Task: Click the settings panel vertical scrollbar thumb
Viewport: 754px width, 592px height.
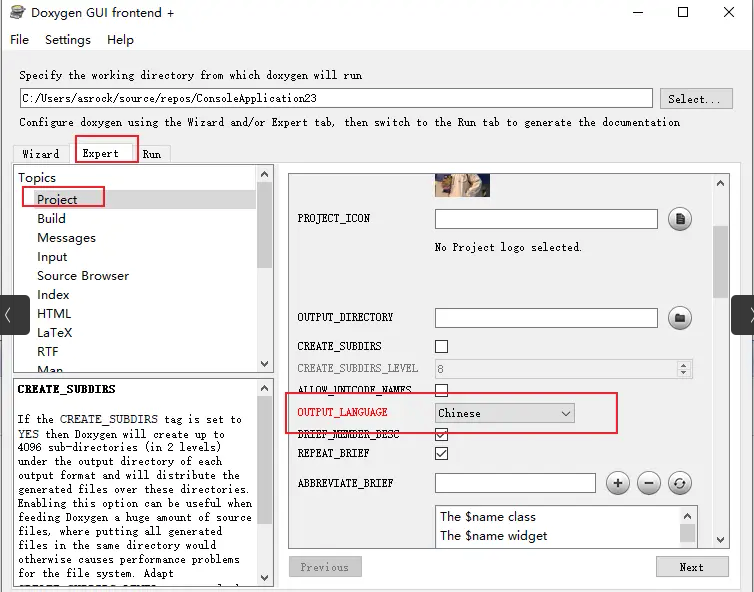Action: [720, 262]
